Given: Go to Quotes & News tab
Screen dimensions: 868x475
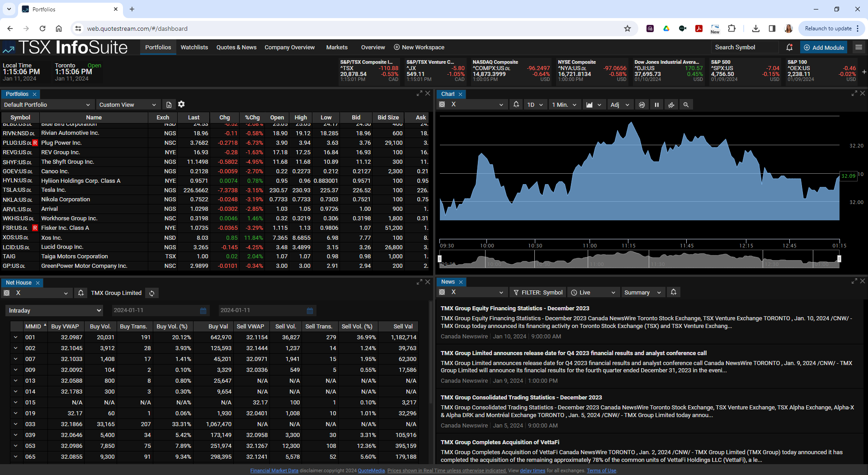Looking at the screenshot, I should [x=236, y=47].
